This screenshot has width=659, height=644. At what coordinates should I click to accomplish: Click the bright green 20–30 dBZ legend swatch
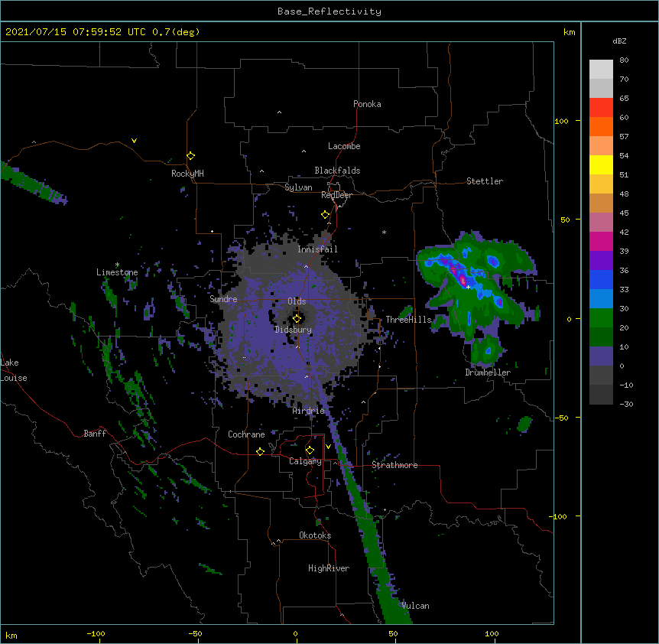point(601,318)
